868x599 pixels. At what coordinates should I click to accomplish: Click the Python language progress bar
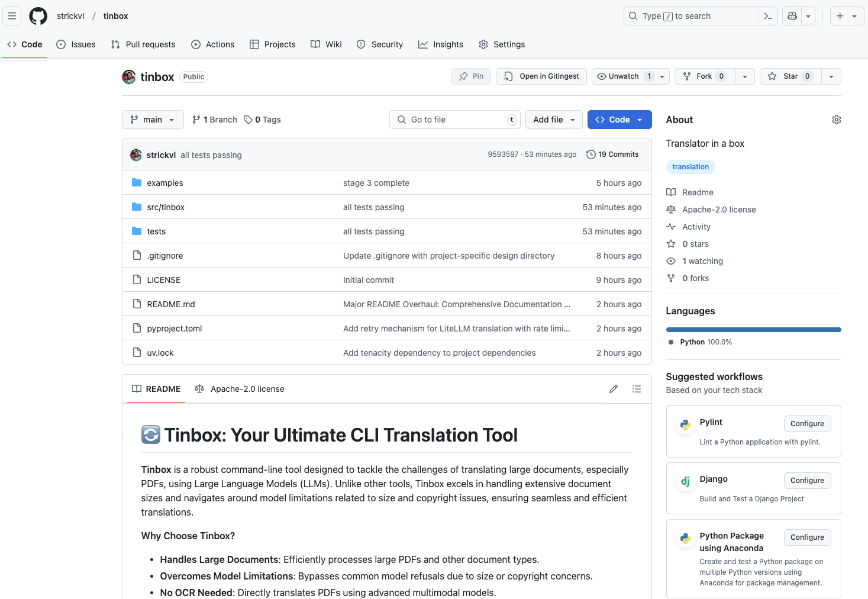pyautogui.click(x=753, y=330)
